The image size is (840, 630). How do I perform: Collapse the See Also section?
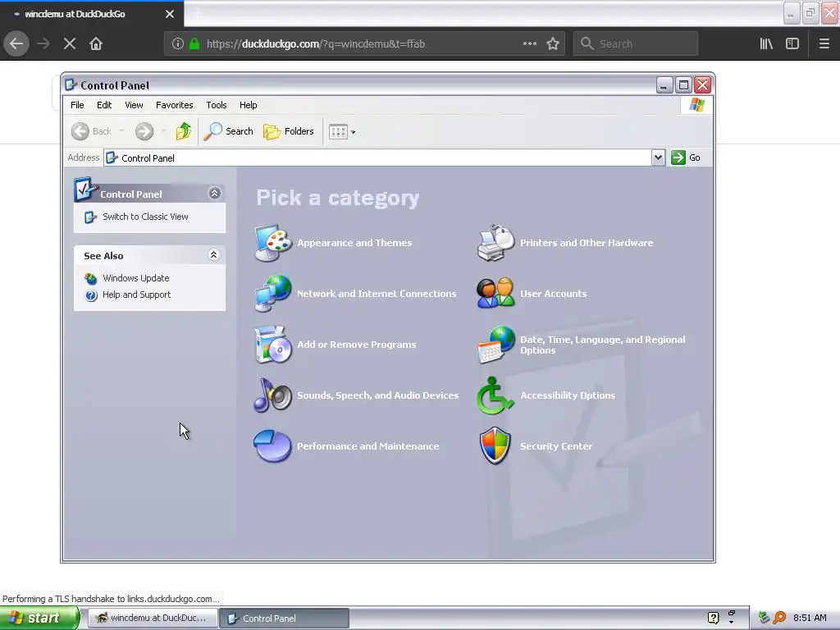click(x=214, y=255)
